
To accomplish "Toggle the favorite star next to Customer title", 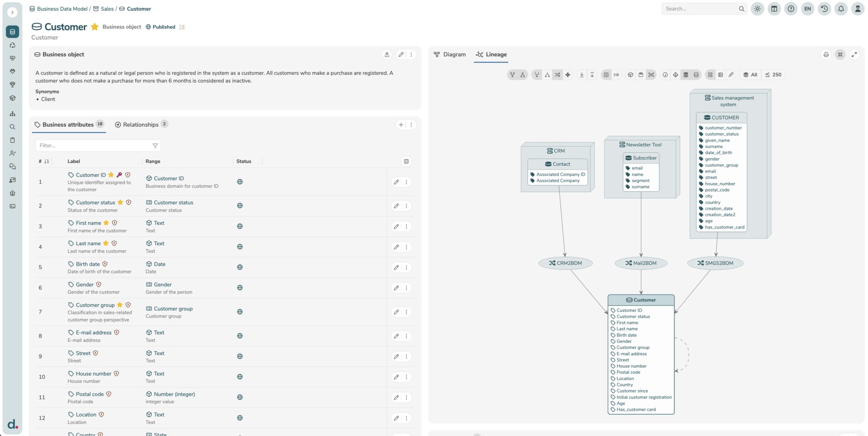I will (95, 27).
